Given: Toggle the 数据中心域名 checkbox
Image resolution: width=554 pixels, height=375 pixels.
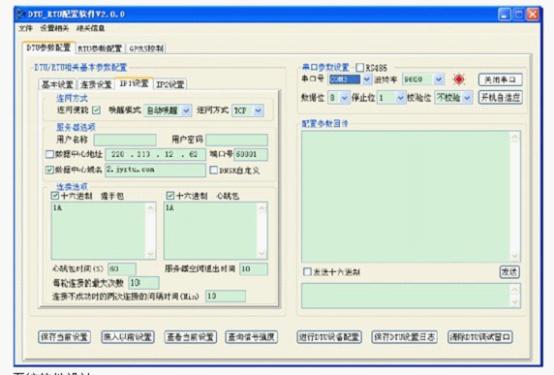Looking at the screenshot, I should click(50, 170).
